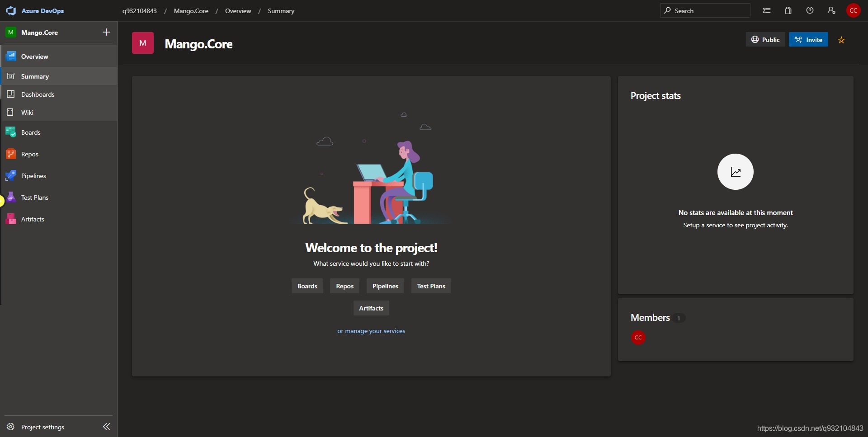Expand Repos hub in sidebar
The image size is (868, 437).
pos(59,154)
